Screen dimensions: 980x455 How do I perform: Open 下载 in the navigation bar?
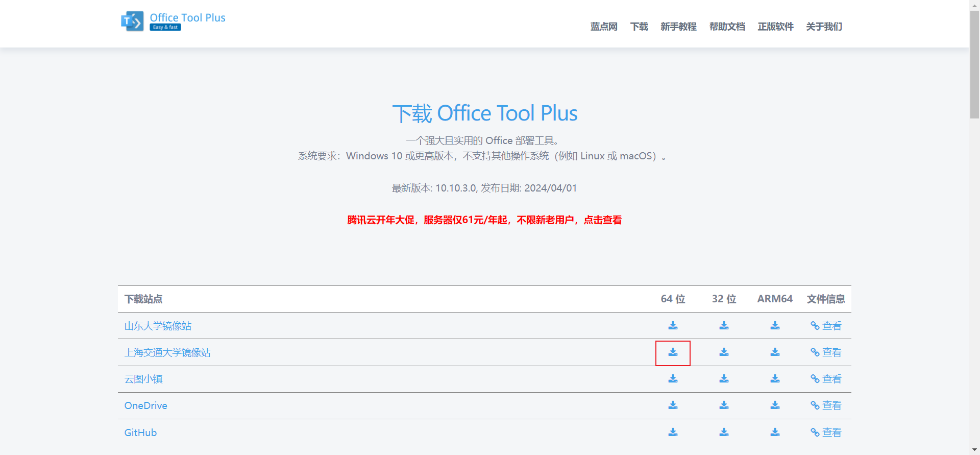tap(639, 27)
